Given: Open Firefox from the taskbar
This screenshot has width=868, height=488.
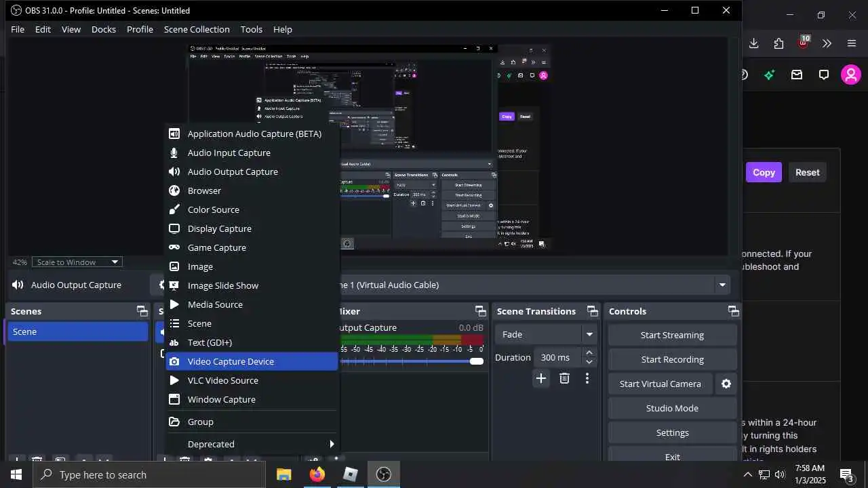Looking at the screenshot, I should point(317,474).
